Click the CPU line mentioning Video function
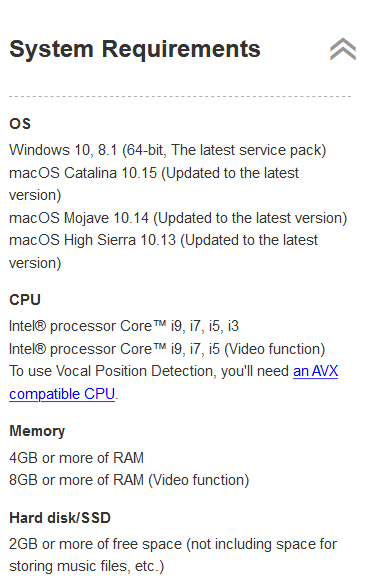The width and height of the screenshot is (365, 587). (167, 349)
